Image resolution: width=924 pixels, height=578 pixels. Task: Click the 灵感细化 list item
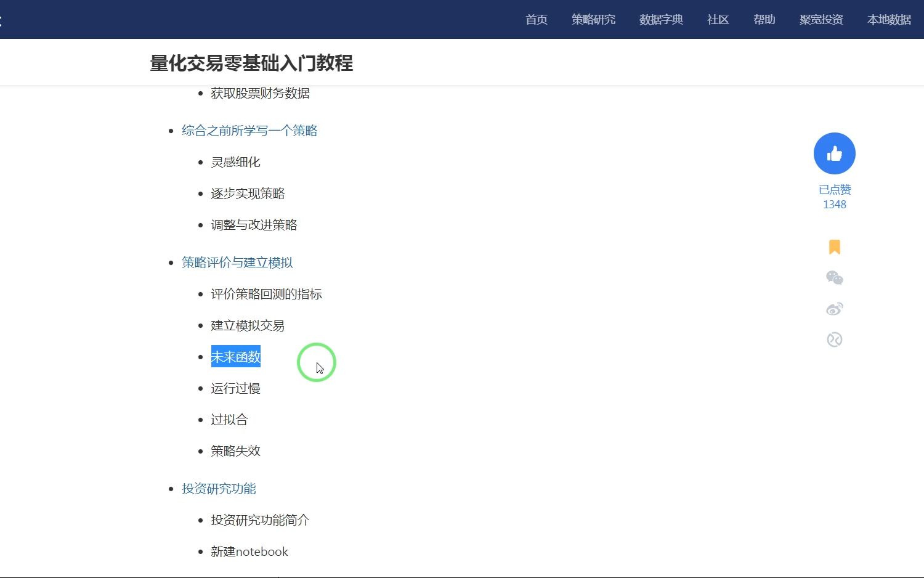coord(235,162)
